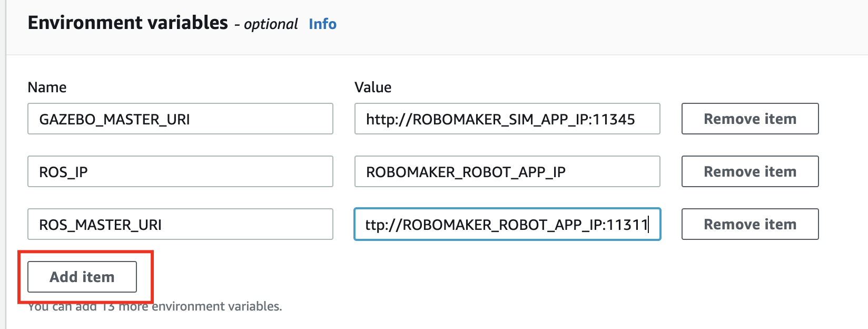Focus the GAZEBO_MASTER_URI name field
The image size is (868, 329).
point(180,119)
